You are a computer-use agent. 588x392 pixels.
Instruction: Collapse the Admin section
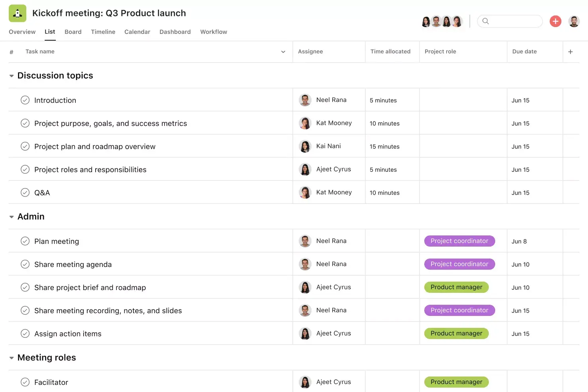point(12,217)
